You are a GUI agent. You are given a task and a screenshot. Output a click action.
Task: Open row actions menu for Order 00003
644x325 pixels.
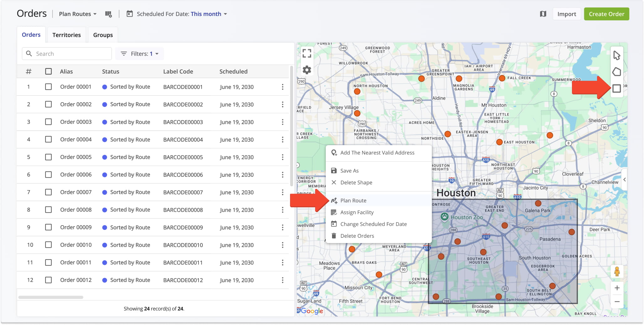coord(283,122)
